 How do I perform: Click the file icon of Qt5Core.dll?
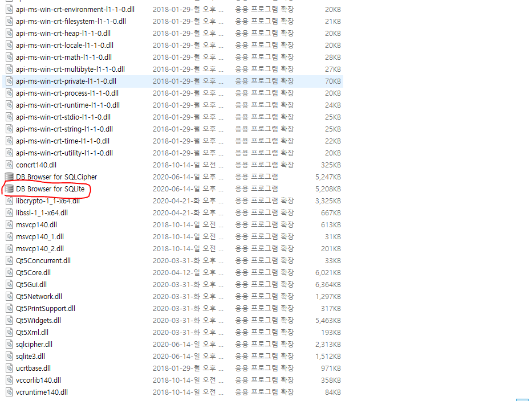(x=10, y=272)
